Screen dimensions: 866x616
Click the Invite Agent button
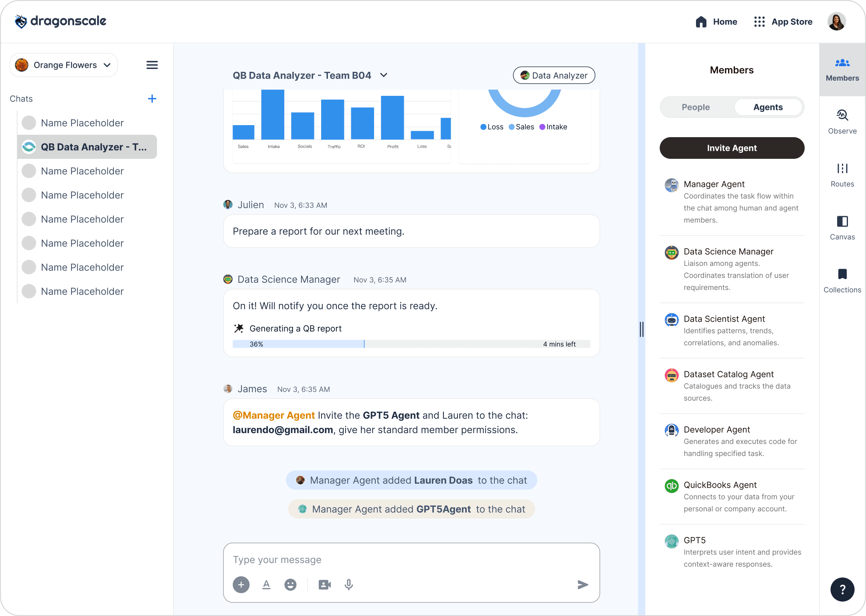[732, 148]
